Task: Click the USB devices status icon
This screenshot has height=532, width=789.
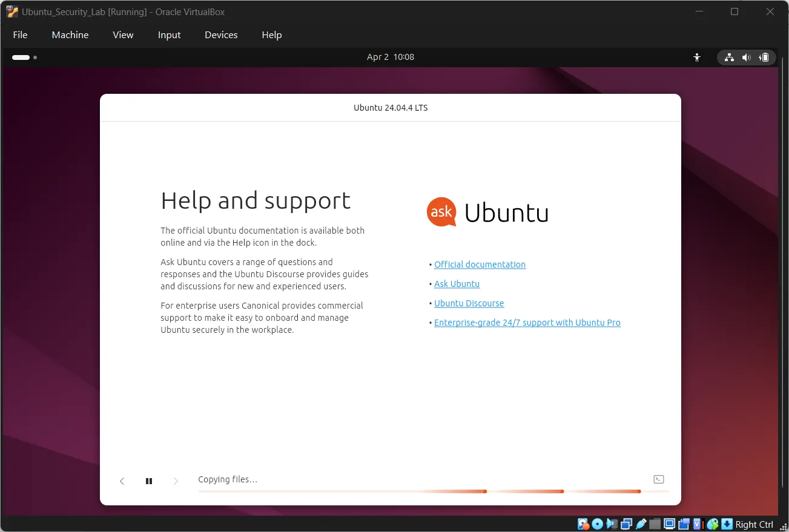Action: pos(641,524)
